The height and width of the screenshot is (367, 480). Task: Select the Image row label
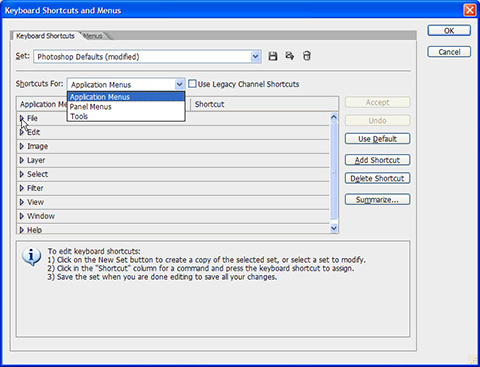pyautogui.click(x=38, y=146)
